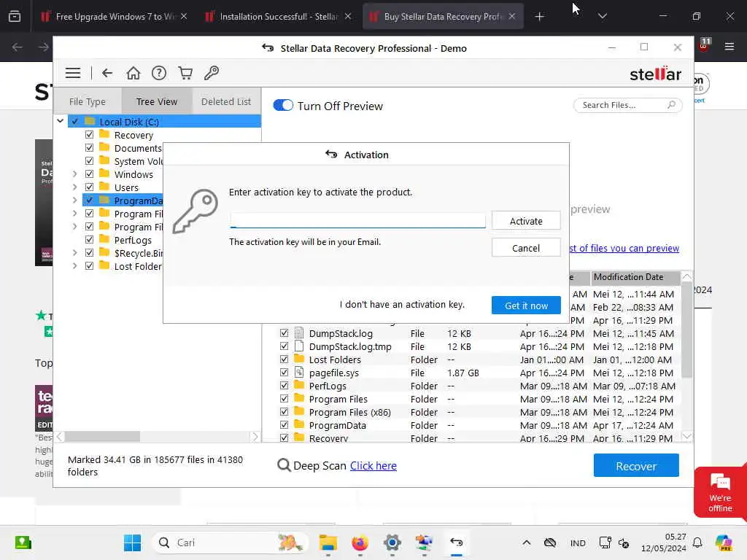747x560 pixels.
Task: Click the Windows taskbar Cari search box
Action: (230, 542)
